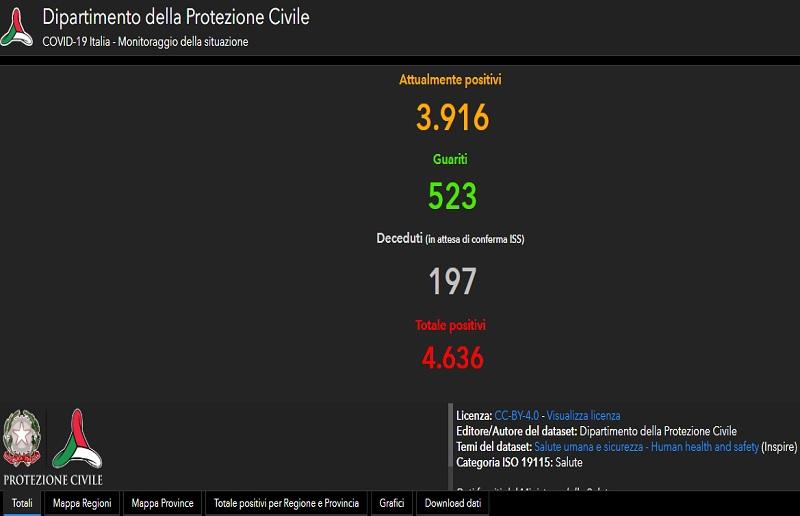
Task: Click the Editore/Autore del dataset line
Action: pyautogui.click(x=596, y=431)
